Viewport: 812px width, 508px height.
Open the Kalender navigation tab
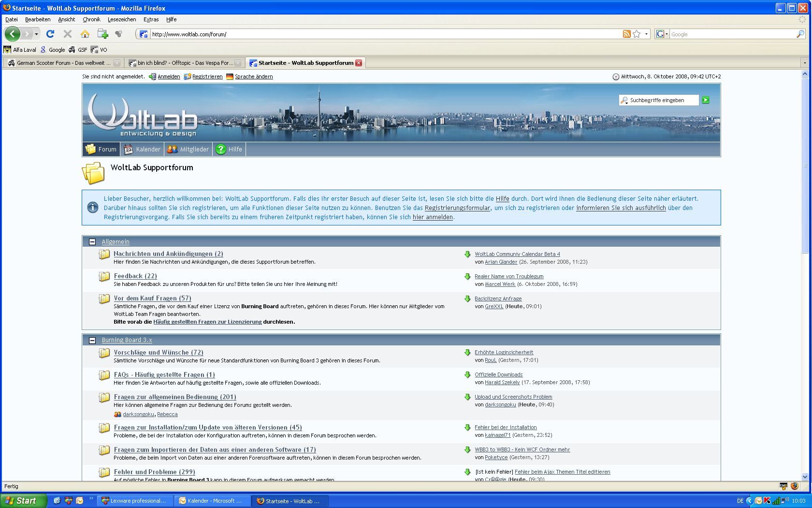[143, 149]
